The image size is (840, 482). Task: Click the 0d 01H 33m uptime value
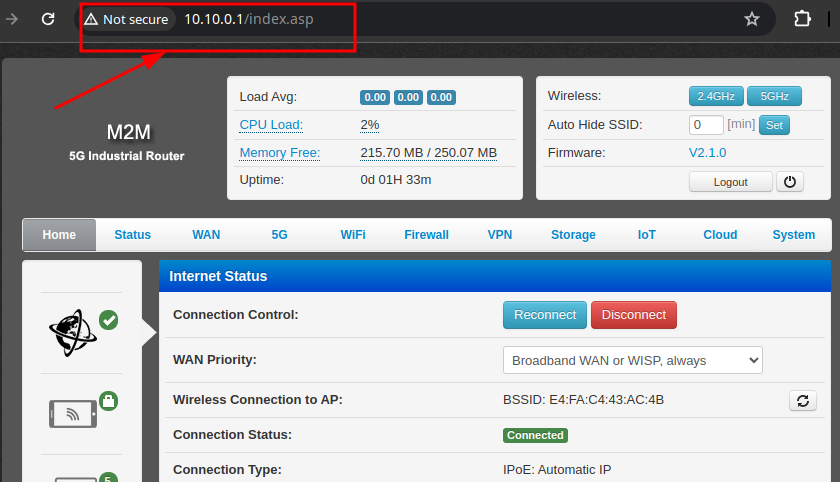click(396, 179)
